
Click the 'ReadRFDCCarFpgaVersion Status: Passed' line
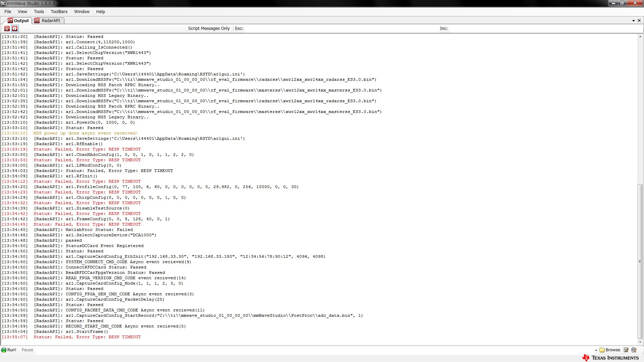[83, 273]
